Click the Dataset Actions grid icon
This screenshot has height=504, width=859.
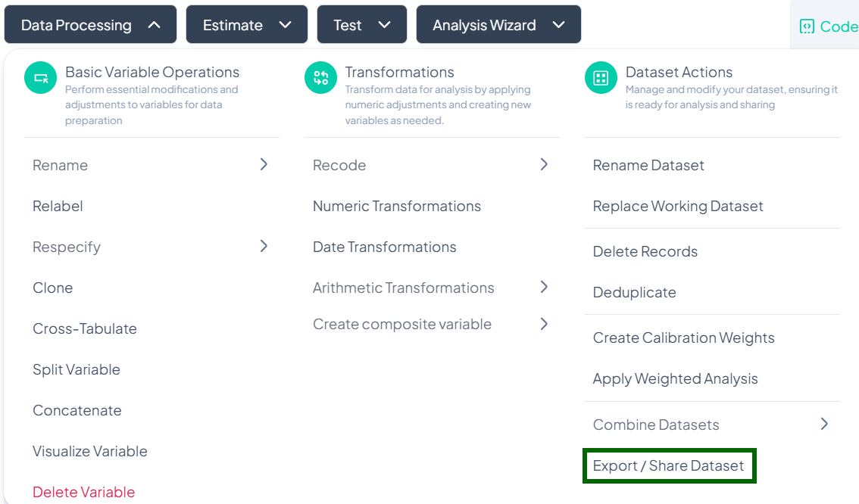pyautogui.click(x=601, y=78)
